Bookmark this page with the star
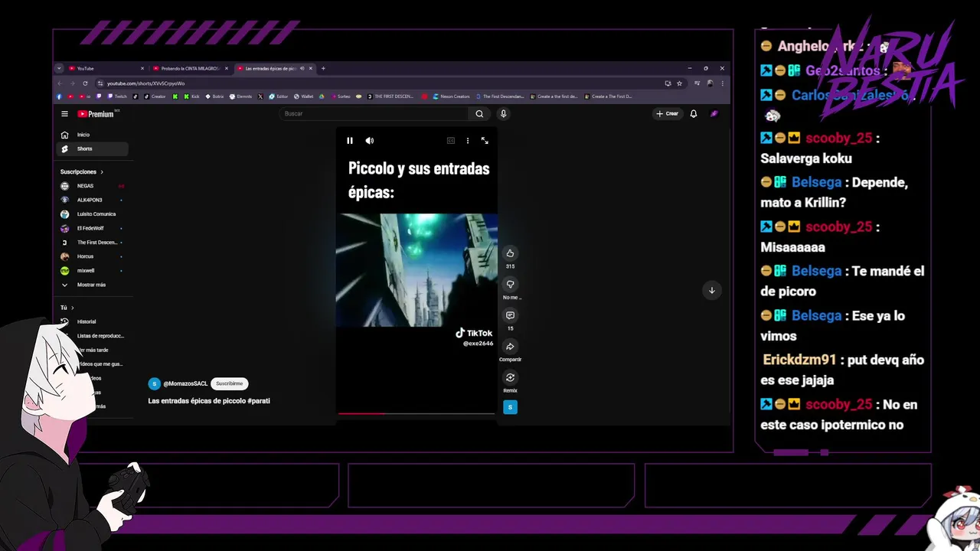This screenshot has height=551, width=980. 679,83
